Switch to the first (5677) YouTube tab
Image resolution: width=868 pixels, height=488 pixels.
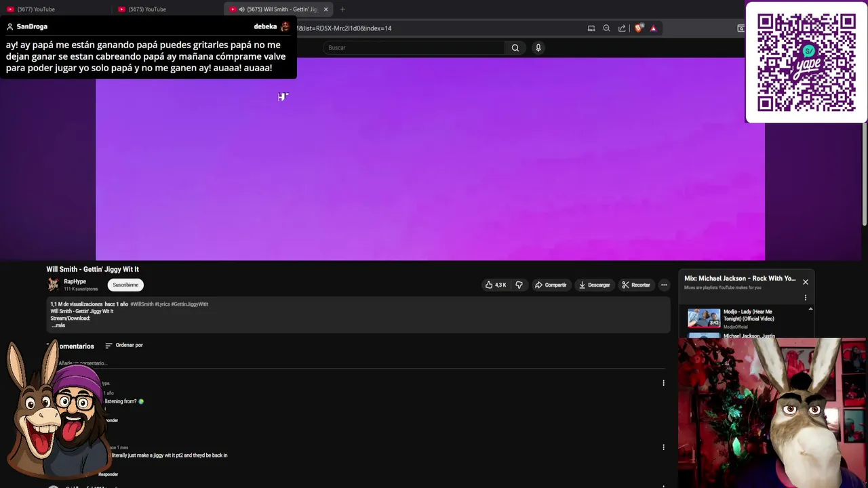(54, 9)
